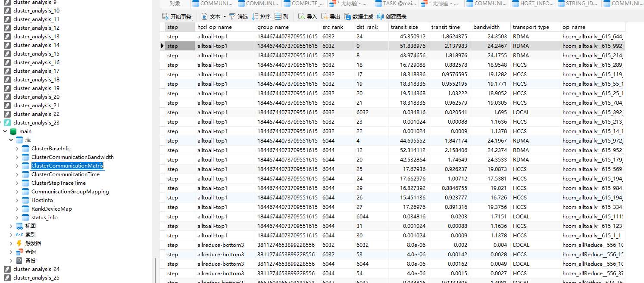Switch to the first 无标题 query tab
Screen dimensions: 644x283
coord(350,3)
